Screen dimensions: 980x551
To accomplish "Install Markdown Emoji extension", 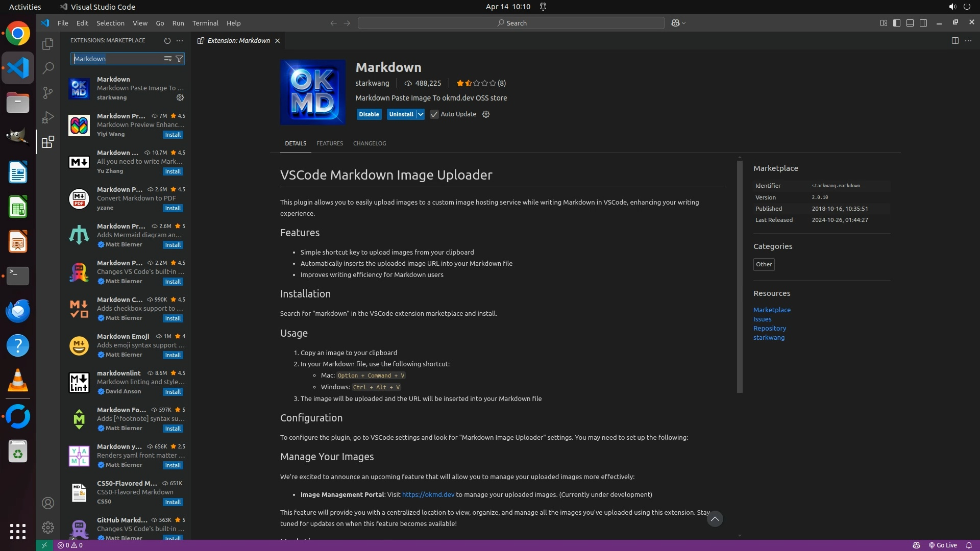I will tap(173, 355).
